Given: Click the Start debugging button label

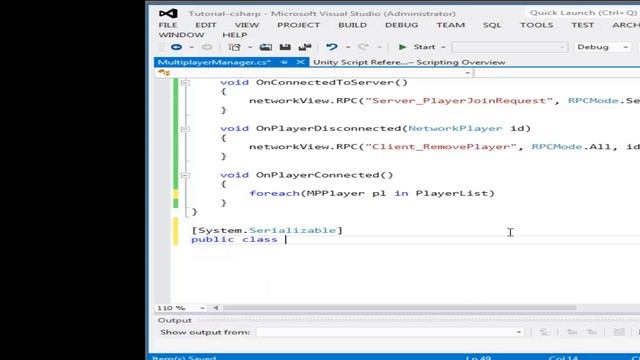Looking at the screenshot, I should [x=424, y=47].
